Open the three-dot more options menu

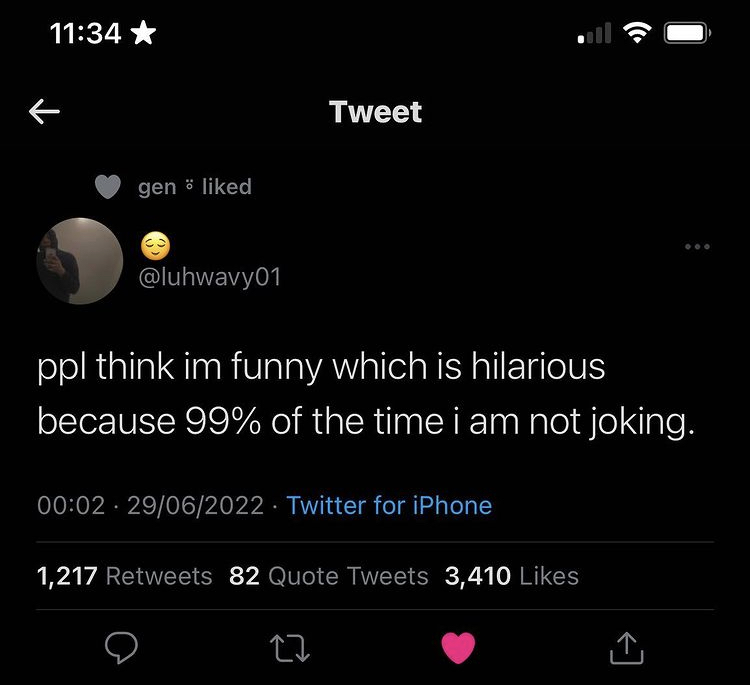point(697,246)
